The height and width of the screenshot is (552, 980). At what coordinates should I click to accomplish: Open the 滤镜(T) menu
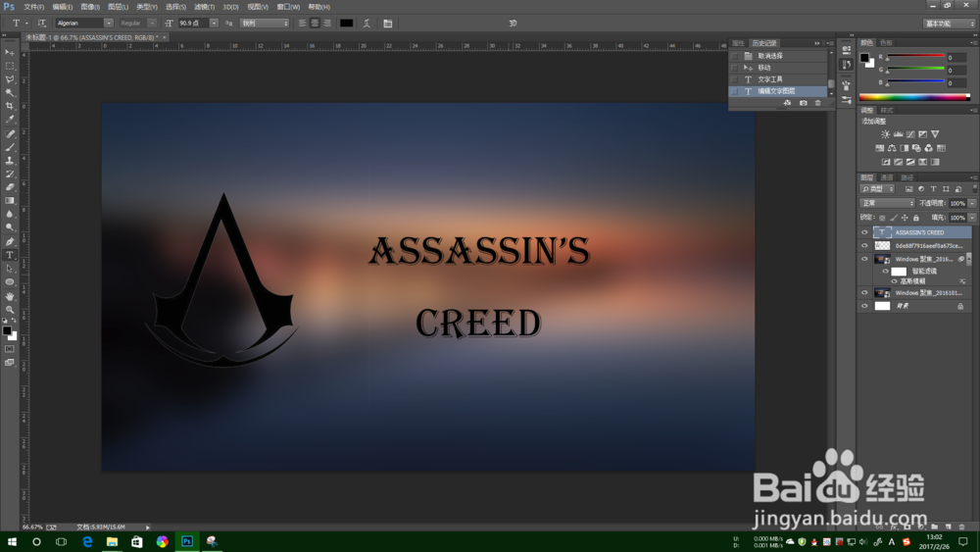[205, 7]
